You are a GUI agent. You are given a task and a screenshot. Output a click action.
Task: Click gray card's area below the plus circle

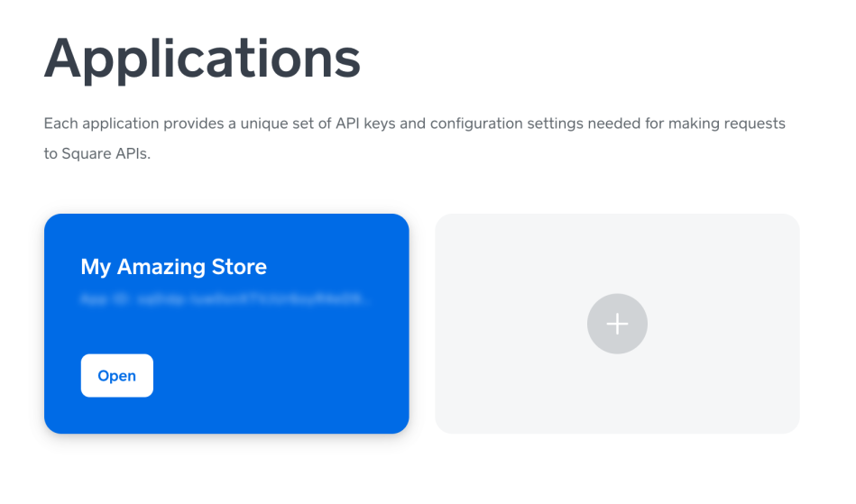[617, 393]
